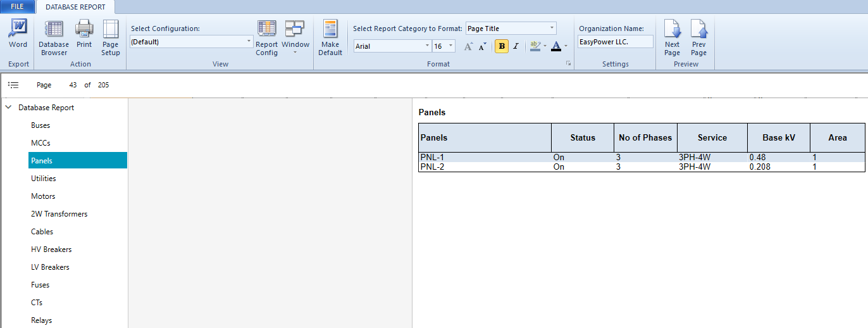Click the 0.208 Base kV value
Viewport: 868px width, 328px height.
759,167
